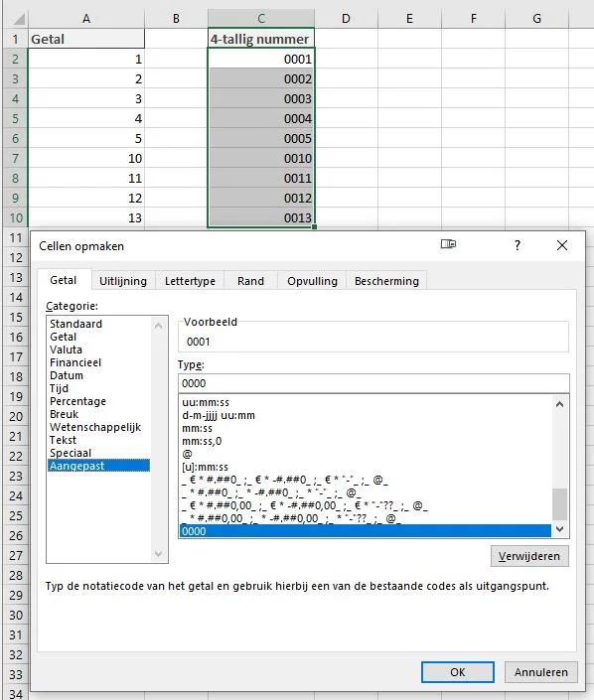Click the category list scroll up arrow

[x=158, y=327]
